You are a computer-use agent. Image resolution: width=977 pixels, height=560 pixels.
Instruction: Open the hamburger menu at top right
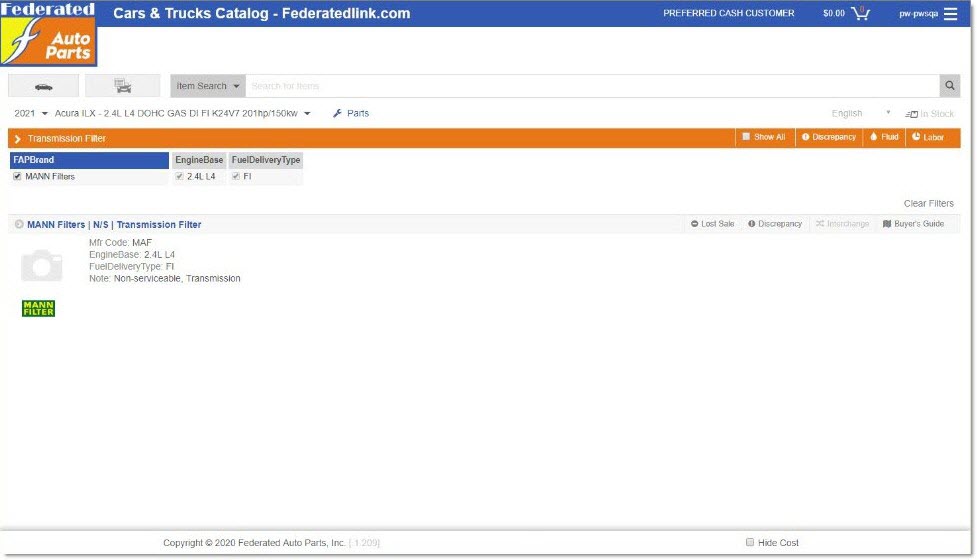pos(950,14)
